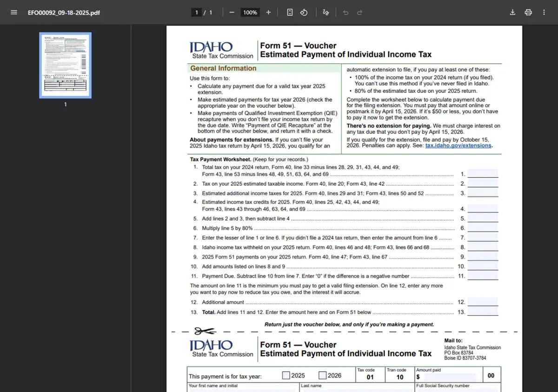Image resolution: width=558 pixels, height=392 pixels.
Task: Check the 2026 tax year box
Action: [x=322, y=375]
